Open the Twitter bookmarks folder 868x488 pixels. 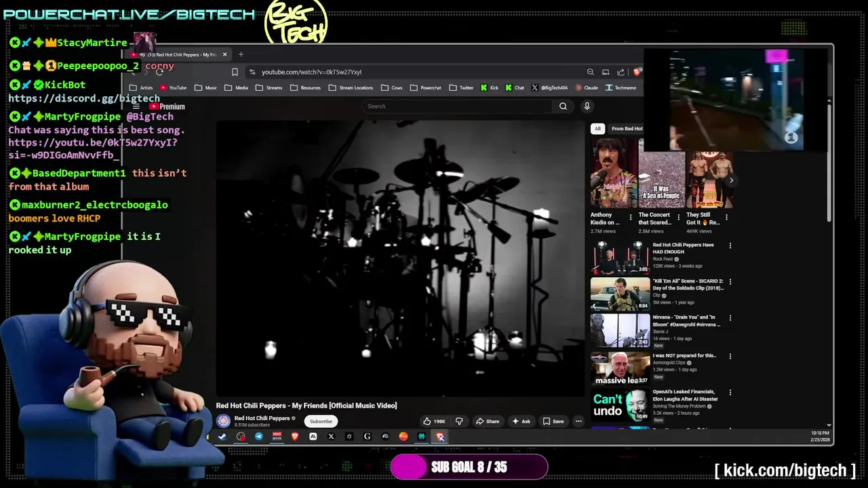[461, 87]
